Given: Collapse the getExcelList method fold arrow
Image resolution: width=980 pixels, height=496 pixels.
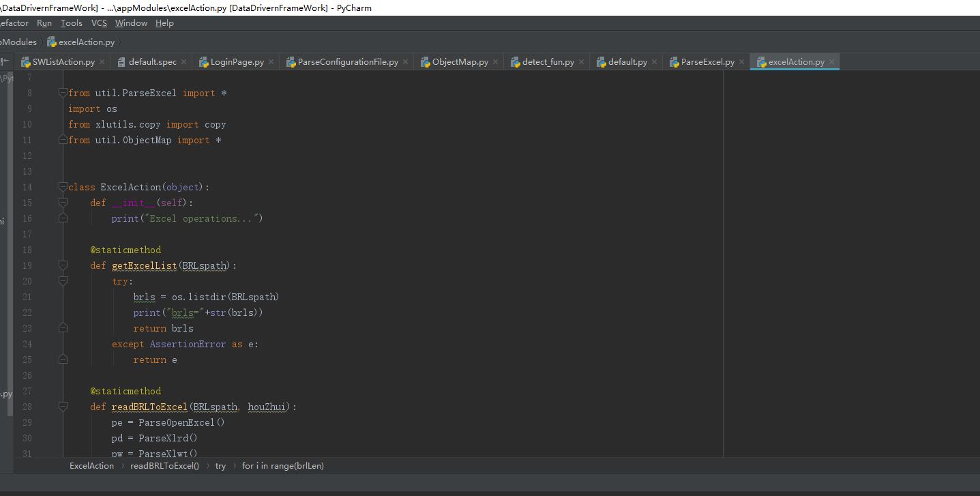Looking at the screenshot, I should [63, 265].
